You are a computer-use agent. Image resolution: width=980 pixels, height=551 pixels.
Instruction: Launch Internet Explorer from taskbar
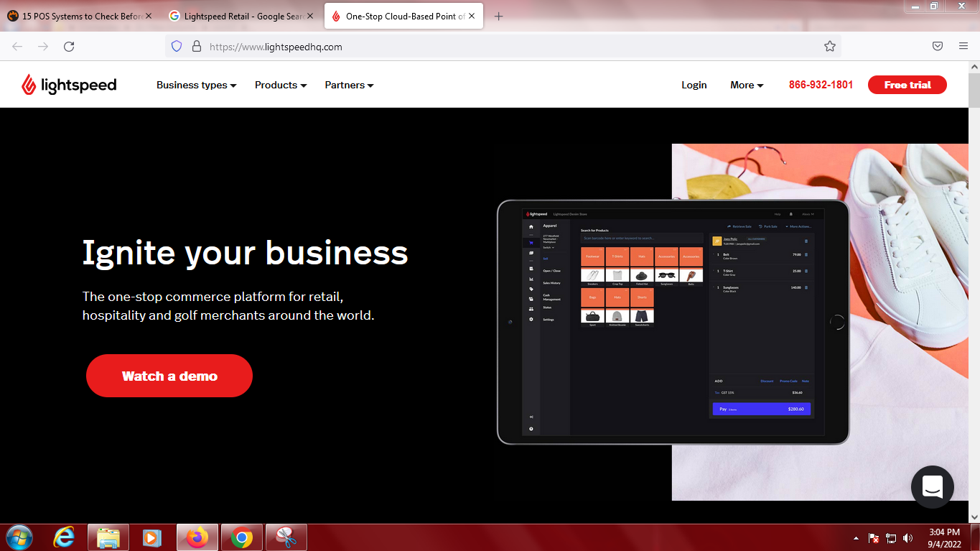tap(64, 537)
